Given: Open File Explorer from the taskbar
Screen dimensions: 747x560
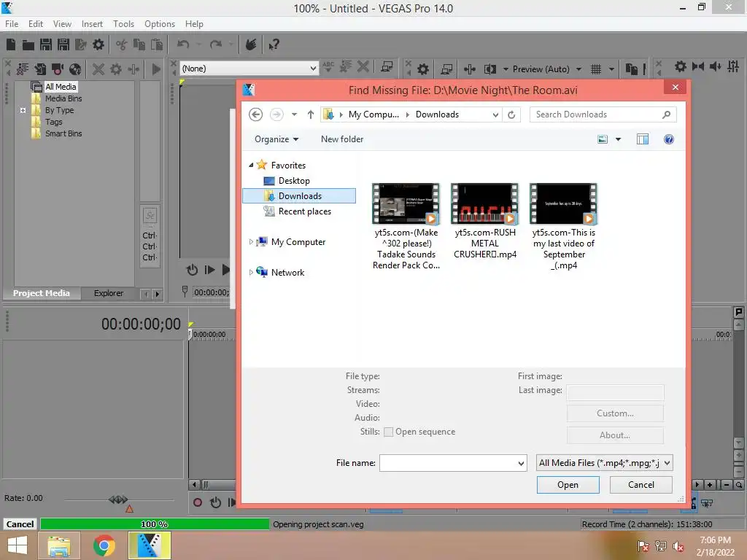Looking at the screenshot, I should [x=59, y=545].
